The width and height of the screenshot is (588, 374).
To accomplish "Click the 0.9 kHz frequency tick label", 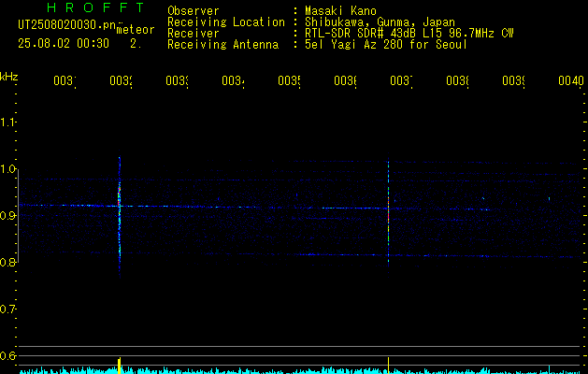I will [x=7, y=215].
